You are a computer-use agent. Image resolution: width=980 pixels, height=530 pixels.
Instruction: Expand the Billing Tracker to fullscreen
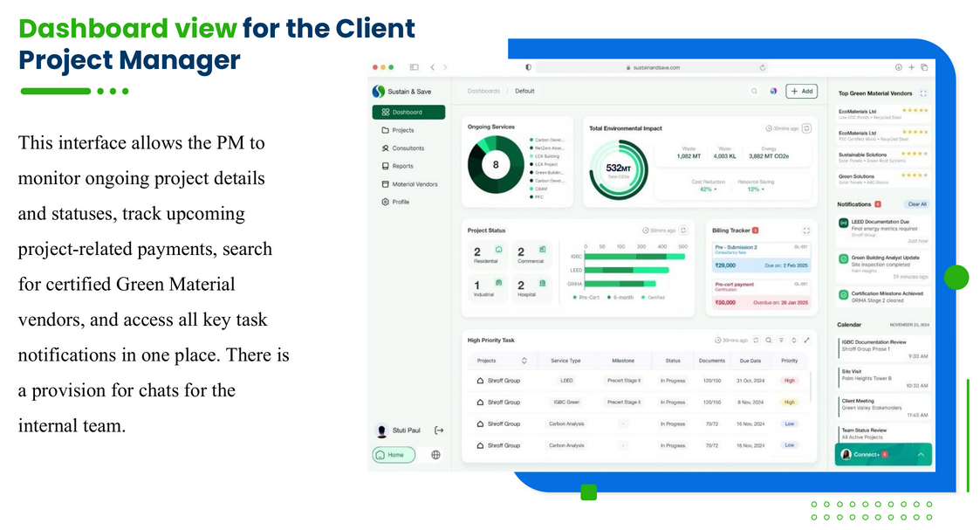pyautogui.click(x=806, y=231)
